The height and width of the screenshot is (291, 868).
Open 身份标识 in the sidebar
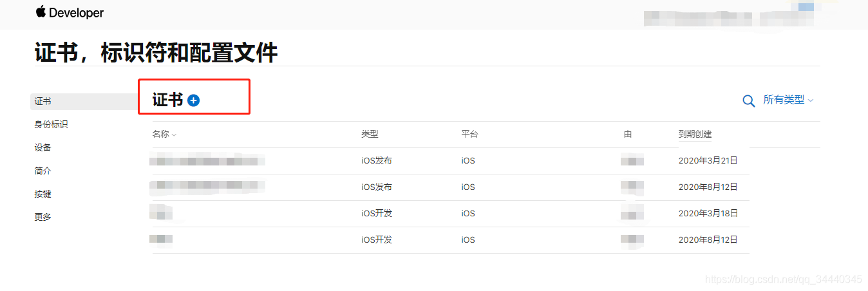pyautogui.click(x=52, y=124)
